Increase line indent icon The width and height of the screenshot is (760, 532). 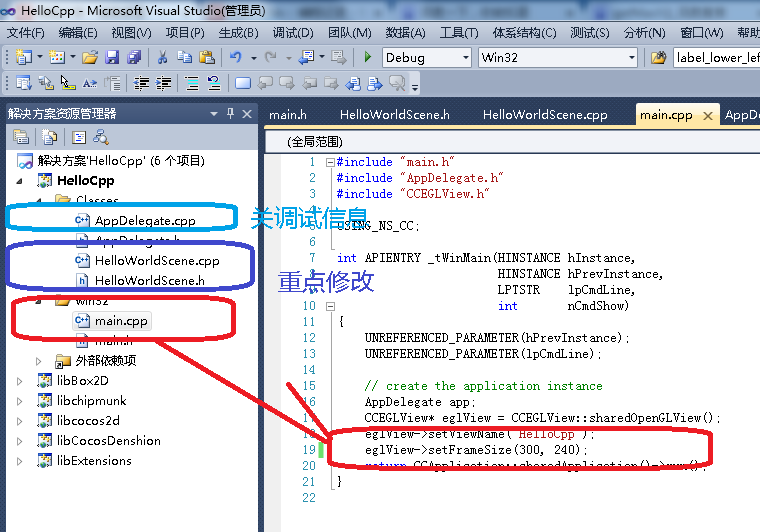[x=163, y=83]
